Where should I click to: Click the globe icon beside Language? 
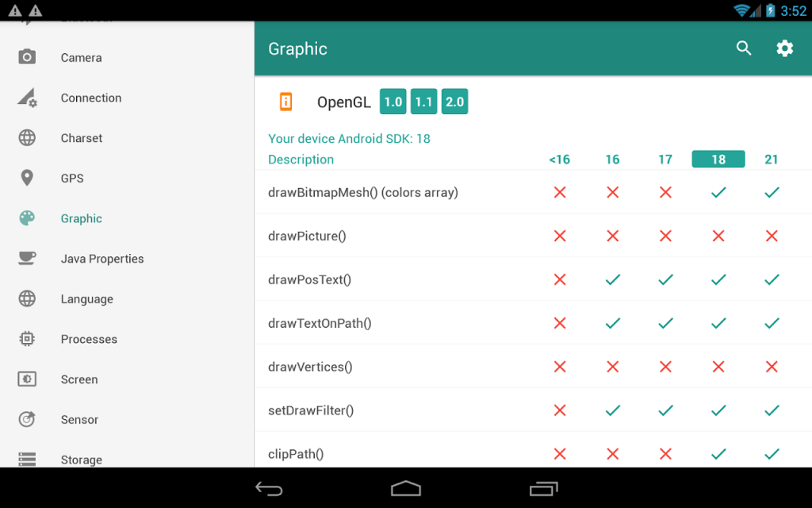[27, 298]
